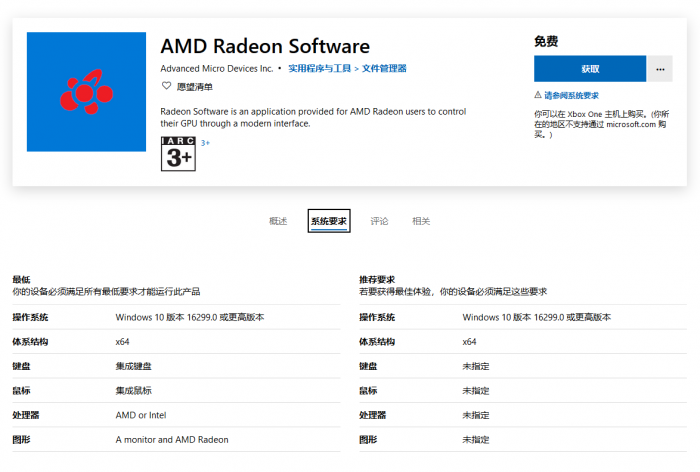This screenshot has height=472, width=700.
Task: Click the A monitor and AMD Radeon value
Action: point(172,440)
